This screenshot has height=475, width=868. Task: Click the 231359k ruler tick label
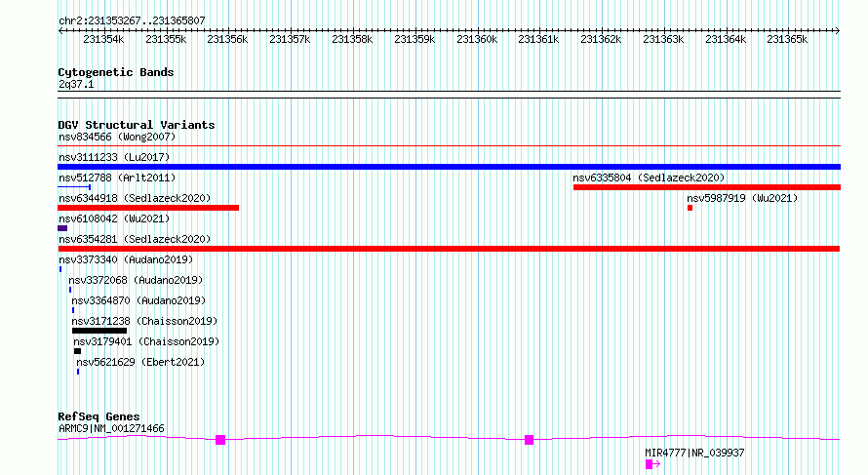[414, 40]
